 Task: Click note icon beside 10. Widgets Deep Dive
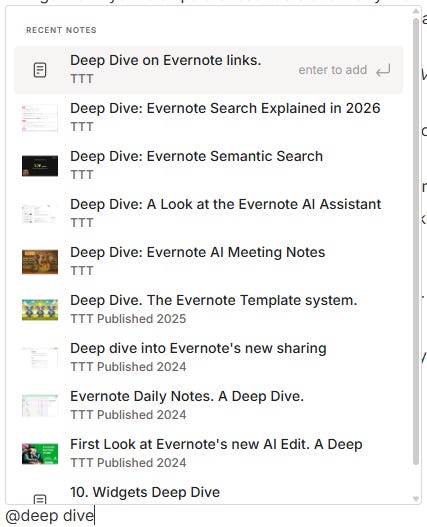pyautogui.click(x=40, y=499)
